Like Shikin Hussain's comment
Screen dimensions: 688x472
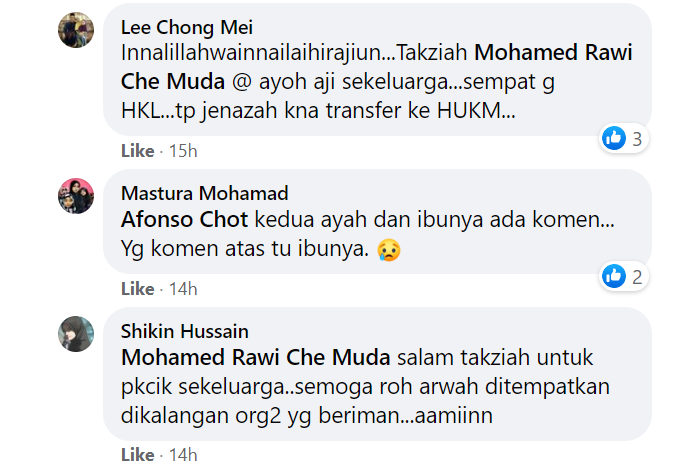tap(137, 455)
